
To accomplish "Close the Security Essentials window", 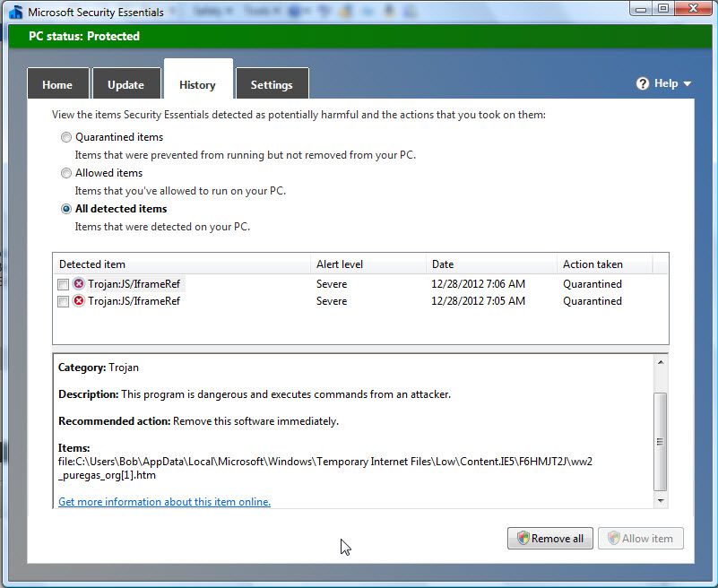I will 693,9.
